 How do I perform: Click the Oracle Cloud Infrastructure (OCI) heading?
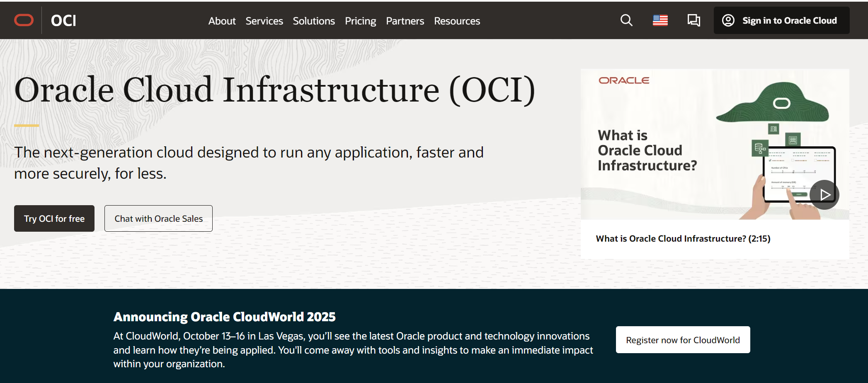(275, 90)
